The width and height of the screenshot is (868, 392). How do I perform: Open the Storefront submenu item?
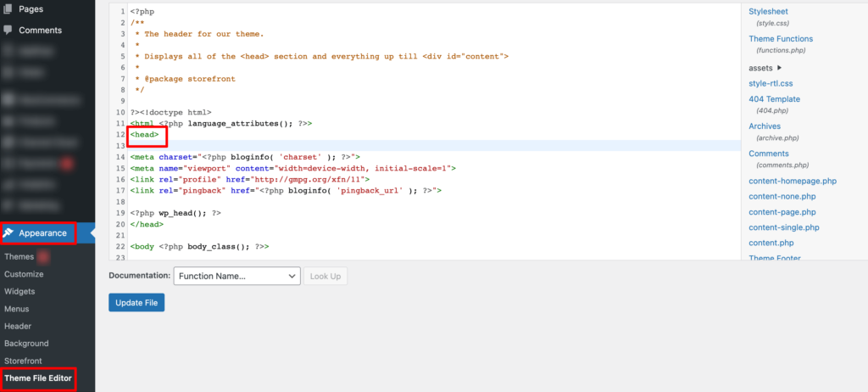[x=23, y=361]
